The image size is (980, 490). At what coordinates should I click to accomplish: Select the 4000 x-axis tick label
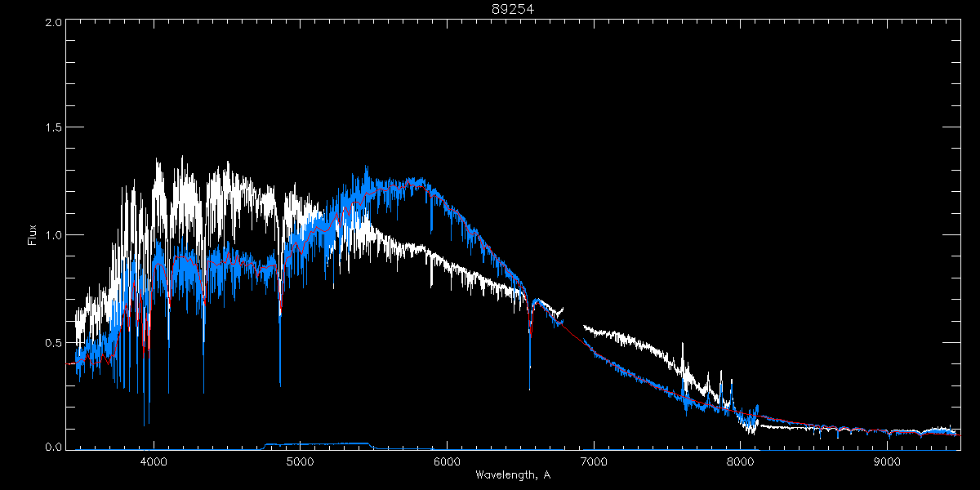154,461
